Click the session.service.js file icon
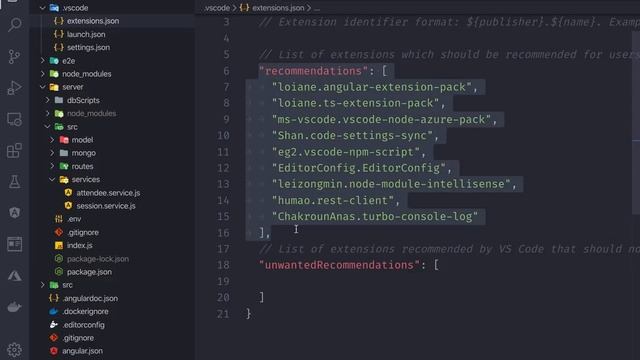 pyautogui.click(x=68, y=206)
